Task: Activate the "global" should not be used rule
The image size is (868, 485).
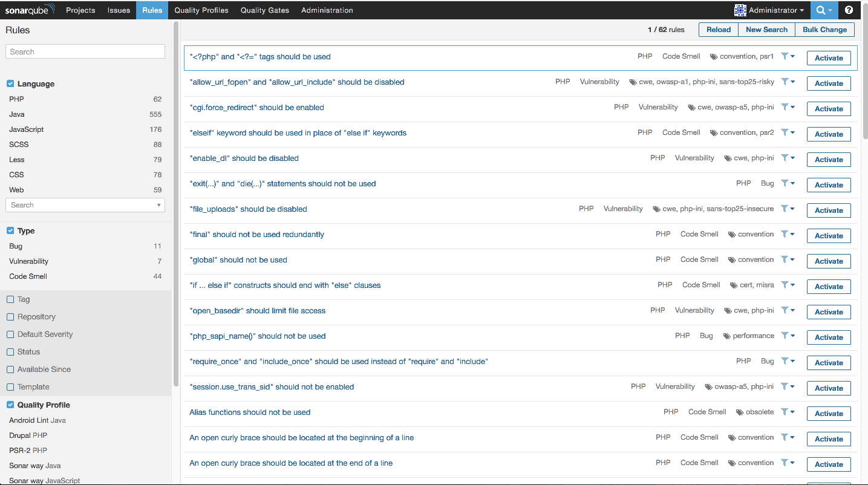Action: click(828, 261)
